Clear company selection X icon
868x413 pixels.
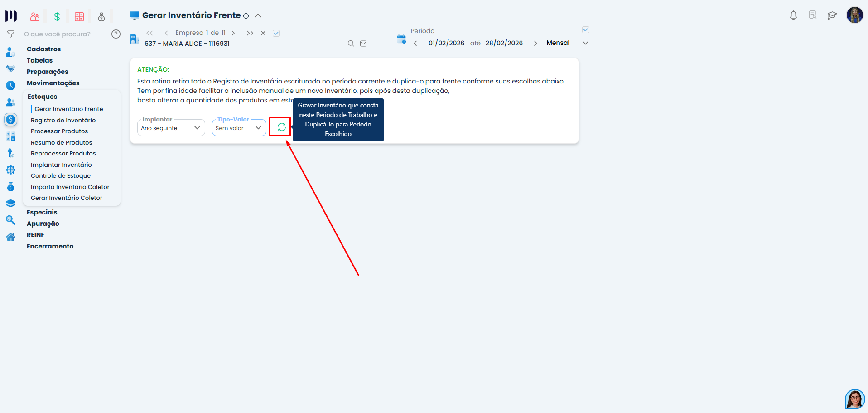tap(263, 33)
